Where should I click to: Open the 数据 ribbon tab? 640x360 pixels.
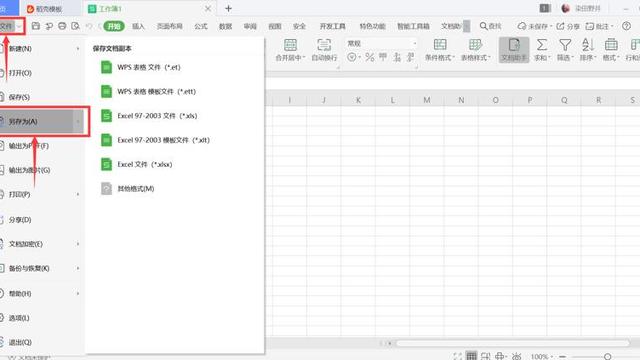[x=225, y=26]
